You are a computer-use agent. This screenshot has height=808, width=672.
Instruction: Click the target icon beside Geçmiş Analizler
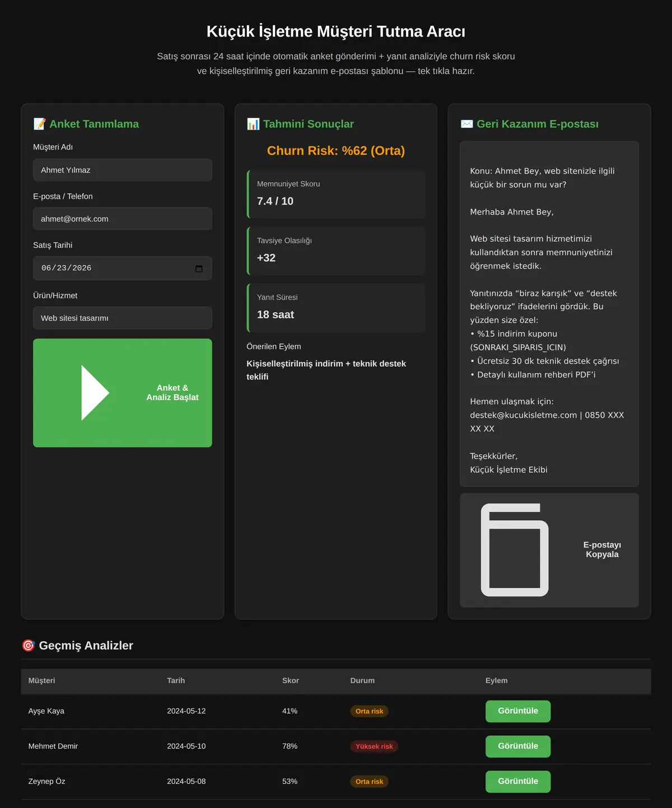pos(28,646)
